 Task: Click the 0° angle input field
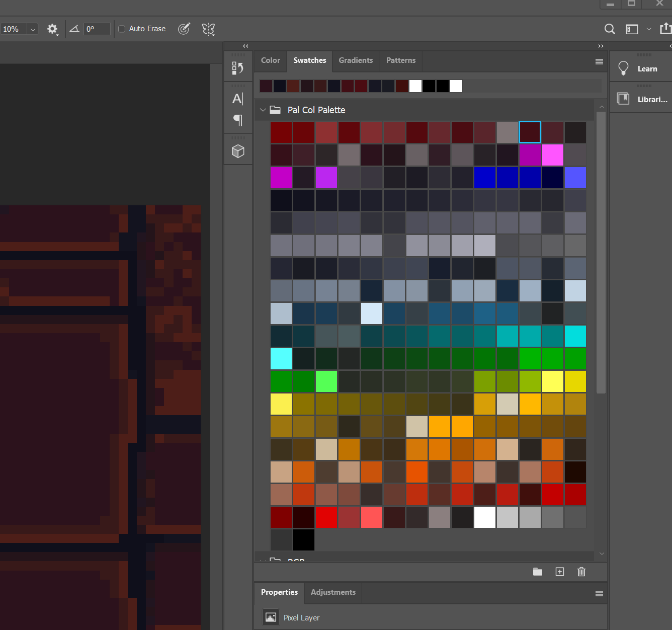pos(97,29)
